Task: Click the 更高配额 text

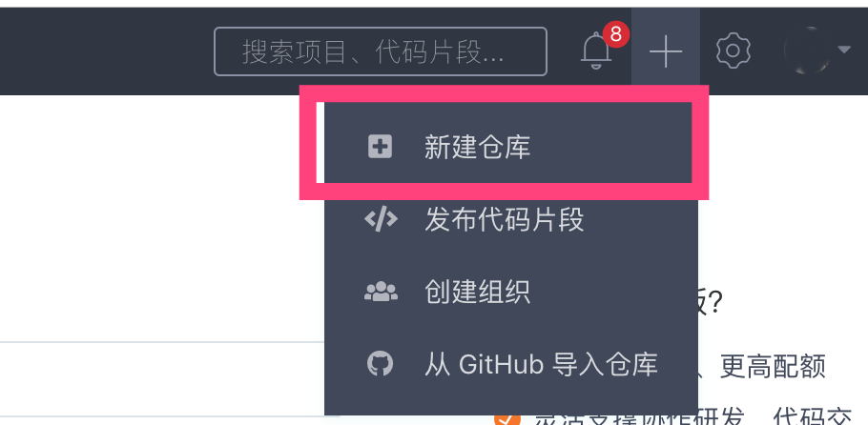Action: [x=773, y=366]
